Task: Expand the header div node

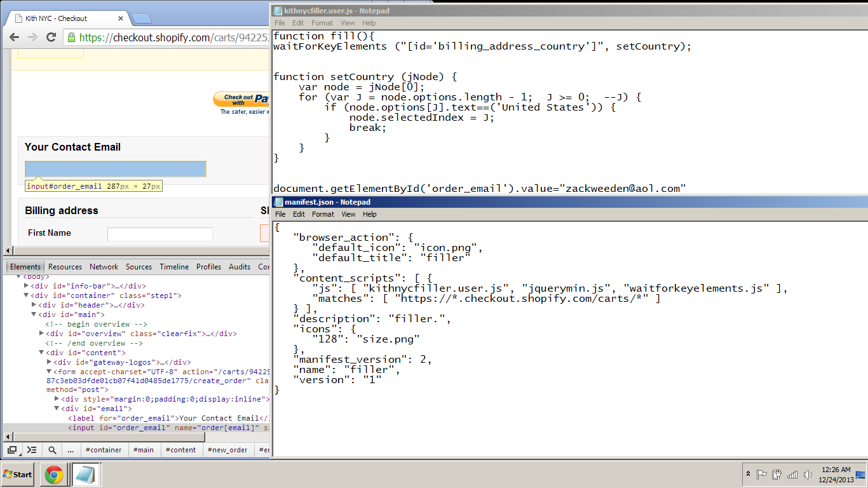Action: [34, 305]
